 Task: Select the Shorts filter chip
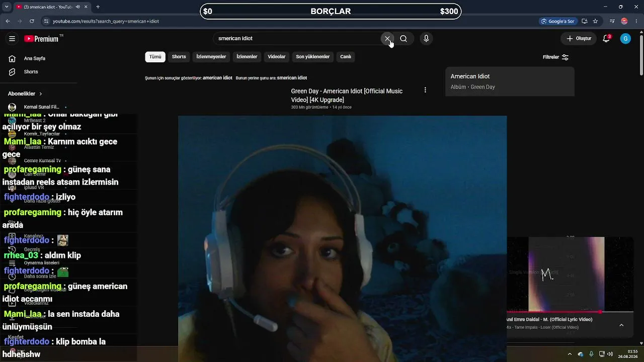click(179, 57)
